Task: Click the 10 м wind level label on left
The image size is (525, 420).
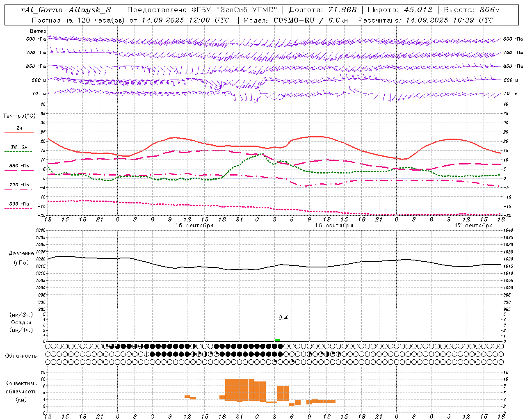Action: pos(39,94)
